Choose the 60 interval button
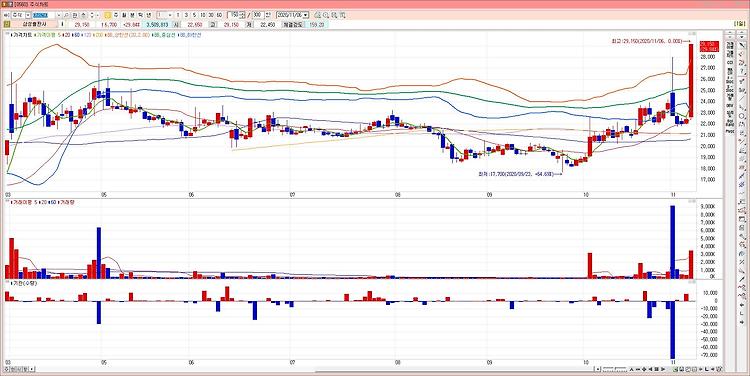 tap(219, 15)
